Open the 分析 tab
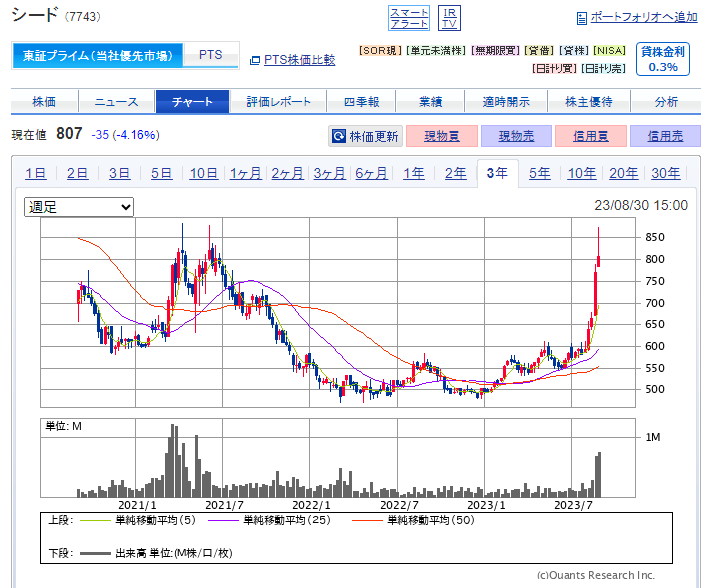This screenshot has height=588, width=703. (x=666, y=102)
